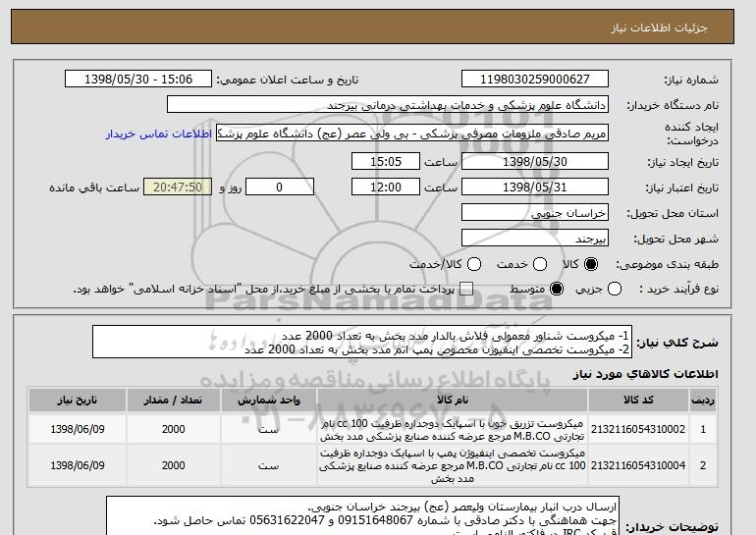Click row 1 unit ست

[269, 429]
